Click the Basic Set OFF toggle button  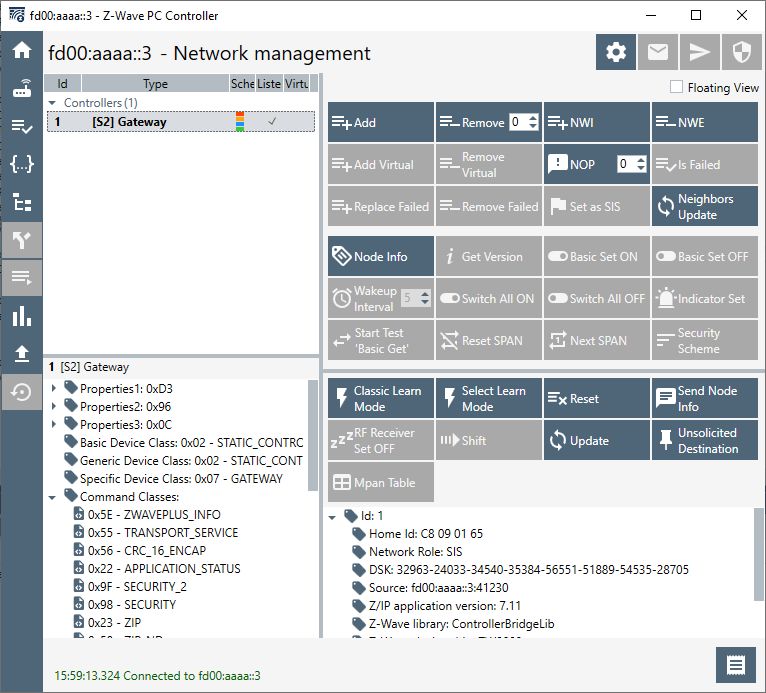pyautogui.click(x=704, y=256)
